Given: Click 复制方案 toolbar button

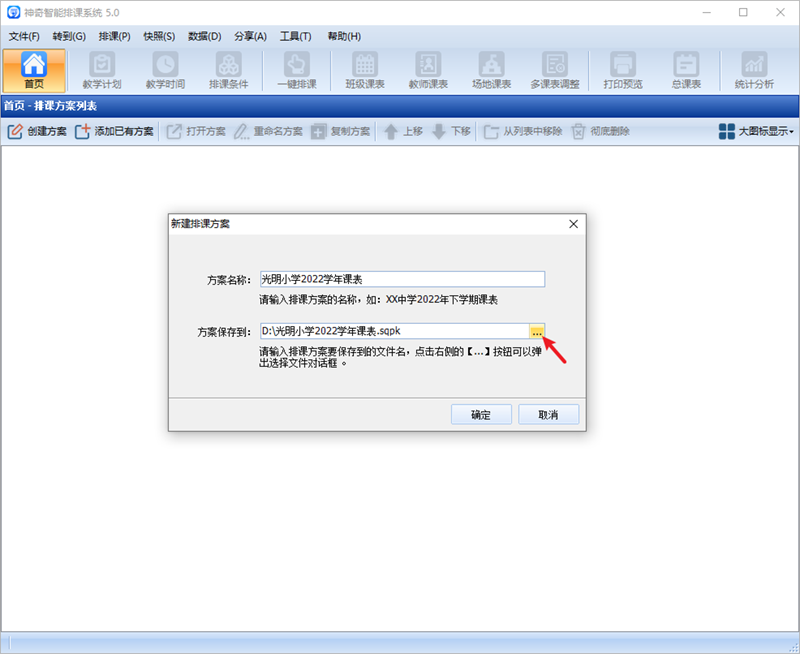Looking at the screenshot, I should click(x=340, y=132).
